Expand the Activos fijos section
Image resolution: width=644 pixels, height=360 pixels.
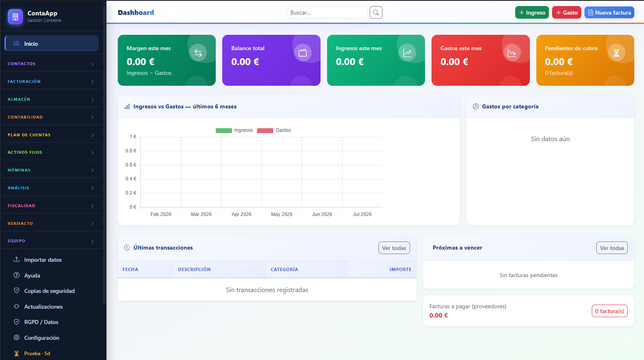[51, 152]
